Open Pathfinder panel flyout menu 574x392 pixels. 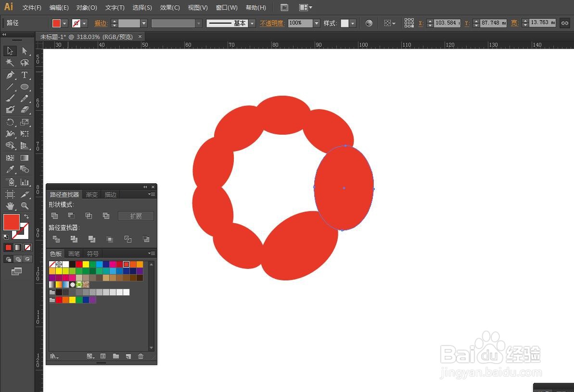tap(152, 194)
